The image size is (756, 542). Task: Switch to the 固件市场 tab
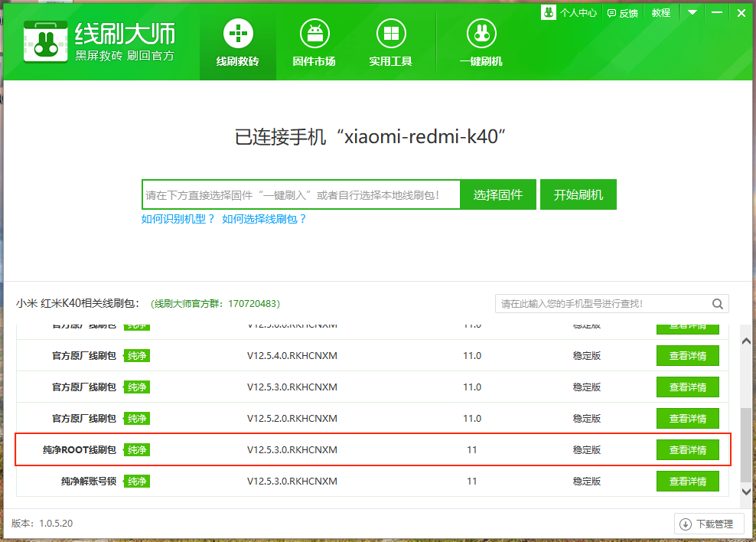(x=314, y=44)
